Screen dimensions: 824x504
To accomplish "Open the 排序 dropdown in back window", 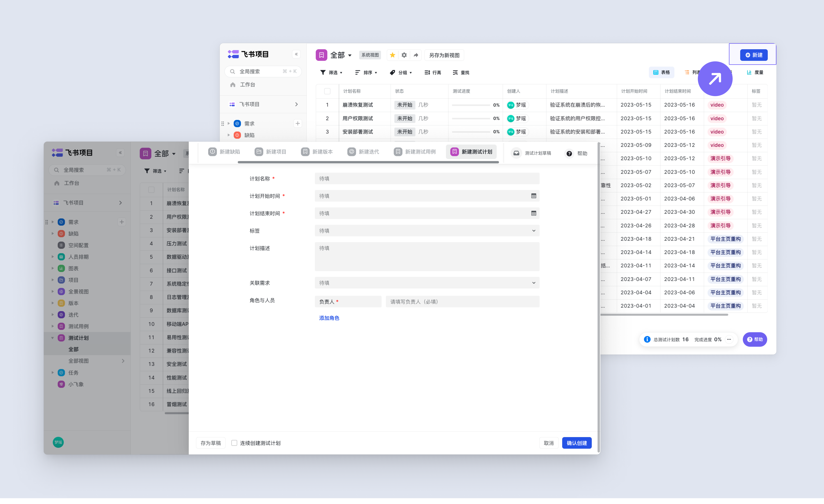I will [366, 72].
